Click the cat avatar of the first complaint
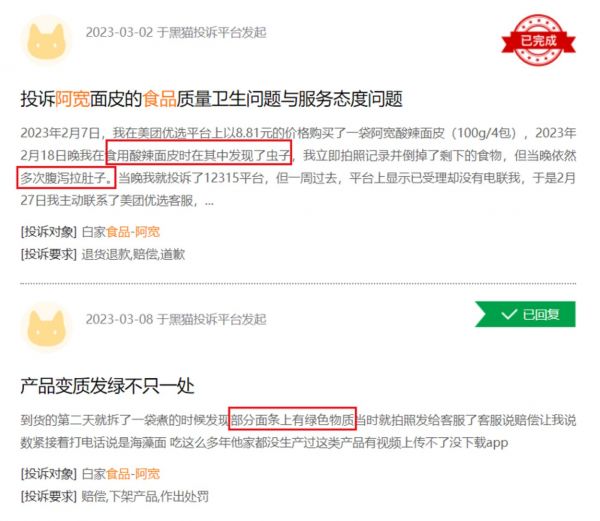Image resolution: width=600 pixels, height=521 pixels. [x=46, y=41]
